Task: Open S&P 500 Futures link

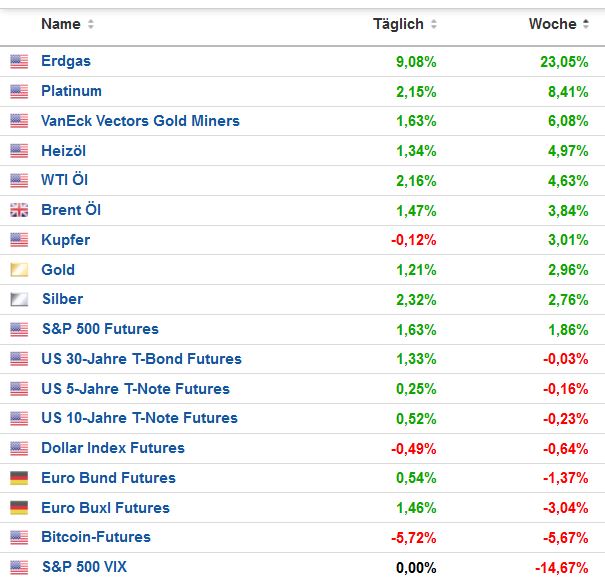Action: (x=100, y=329)
